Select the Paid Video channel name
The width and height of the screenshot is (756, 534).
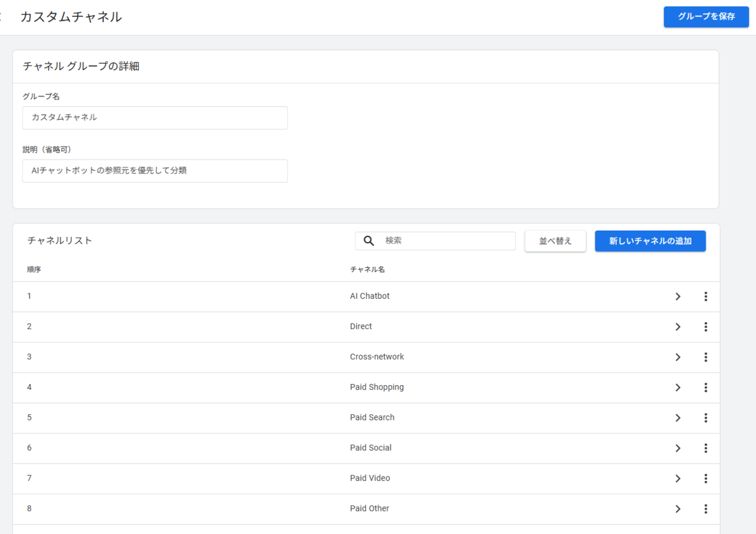370,478
